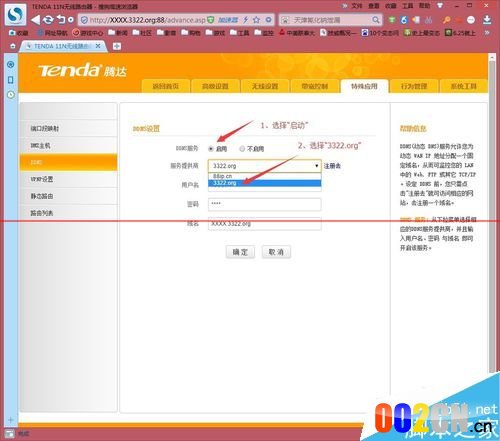The width and height of the screenshot is (500, 441).
Task: Click the 确定 confirm button
Action: (240, 252)
